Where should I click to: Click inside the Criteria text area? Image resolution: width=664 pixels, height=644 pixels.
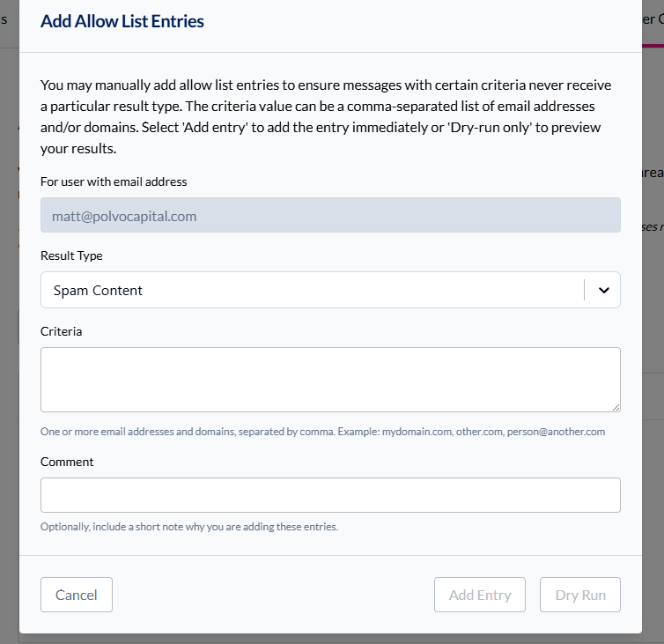(330, 379)
